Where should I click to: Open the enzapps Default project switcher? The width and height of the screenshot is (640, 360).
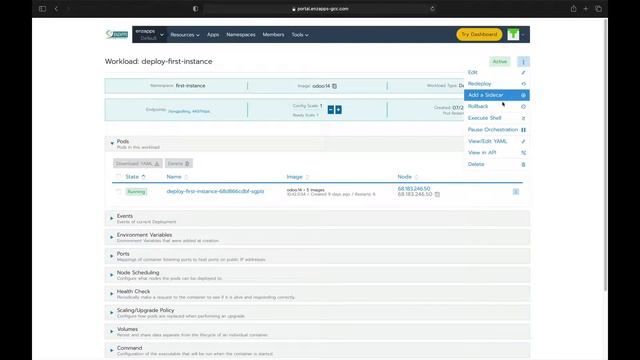tap(149, 35)
